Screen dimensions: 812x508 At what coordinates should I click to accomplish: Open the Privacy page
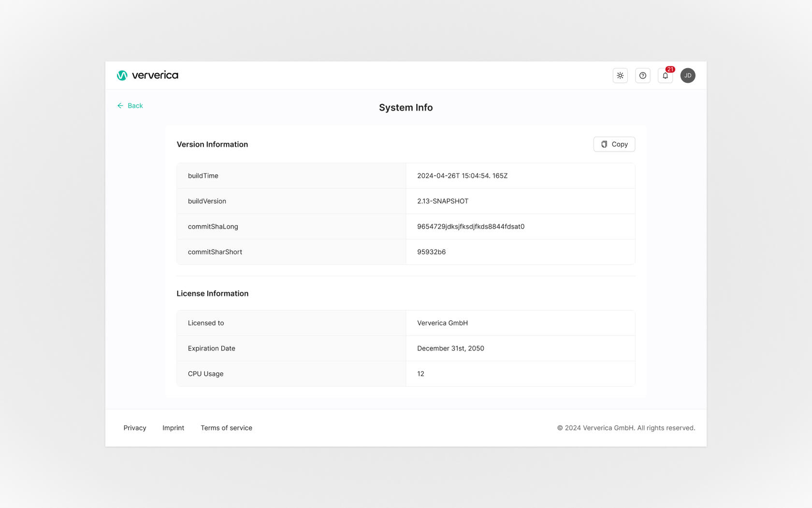tap(134, 428)
